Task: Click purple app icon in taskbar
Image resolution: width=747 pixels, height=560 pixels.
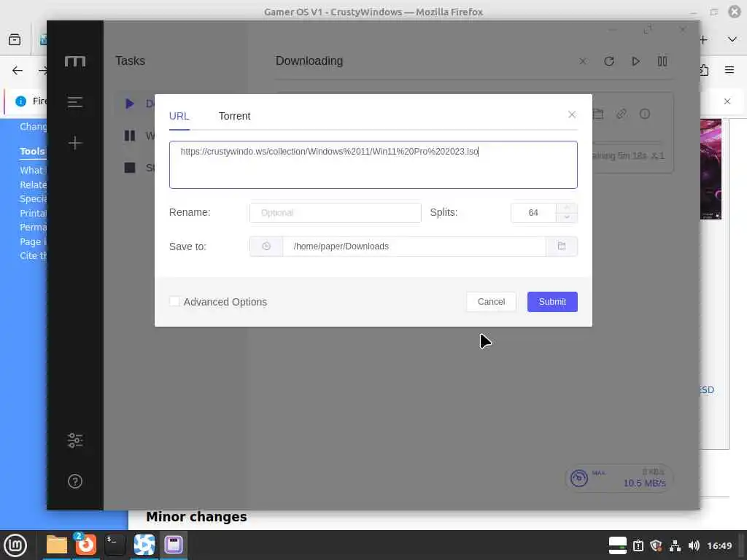Action: [x=174, y=545]
